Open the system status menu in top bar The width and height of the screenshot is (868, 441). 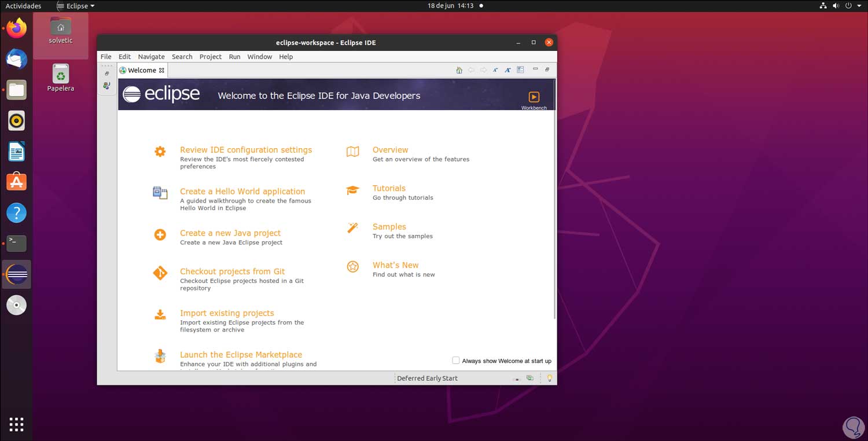[x=840, y=6]
